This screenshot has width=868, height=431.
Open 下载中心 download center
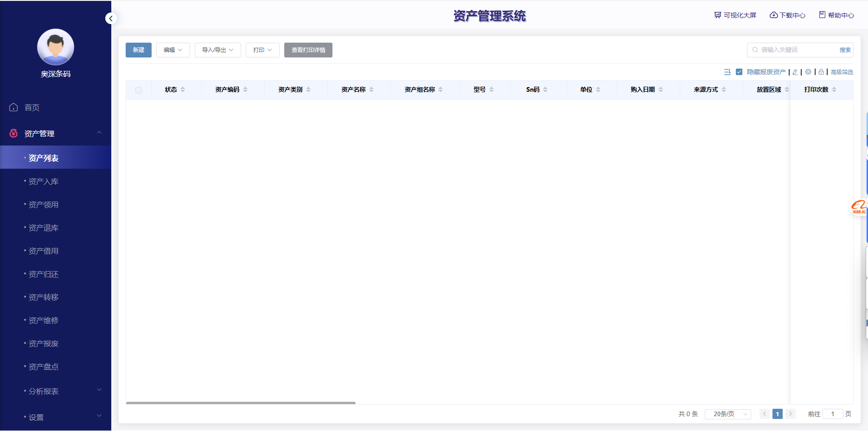(788, 15)
